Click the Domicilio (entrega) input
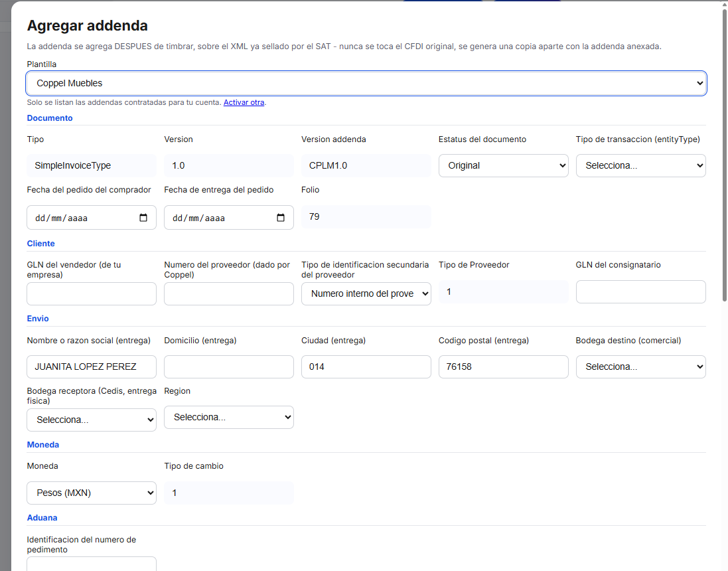The width and height of the screenshot is (728, 571). point(229,367)
